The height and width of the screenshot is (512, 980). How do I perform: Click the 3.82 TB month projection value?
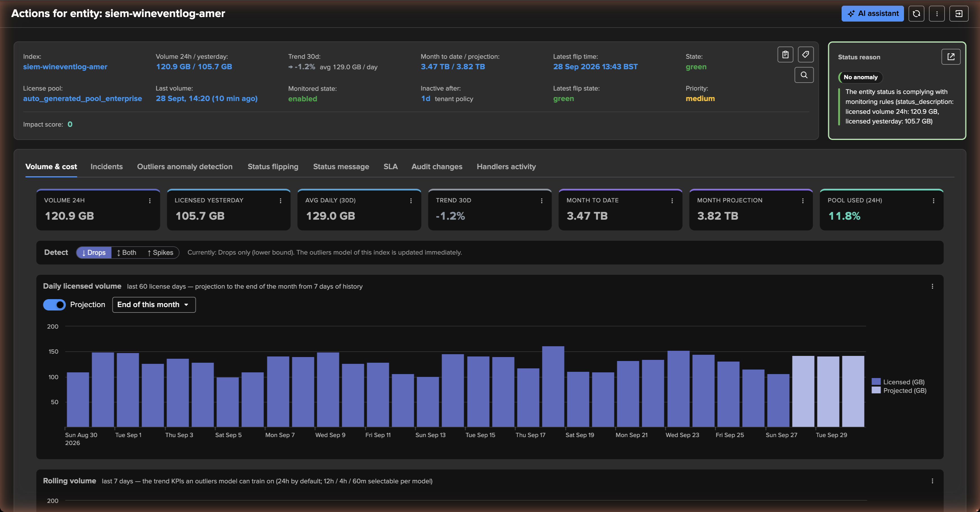pos(717,216)
